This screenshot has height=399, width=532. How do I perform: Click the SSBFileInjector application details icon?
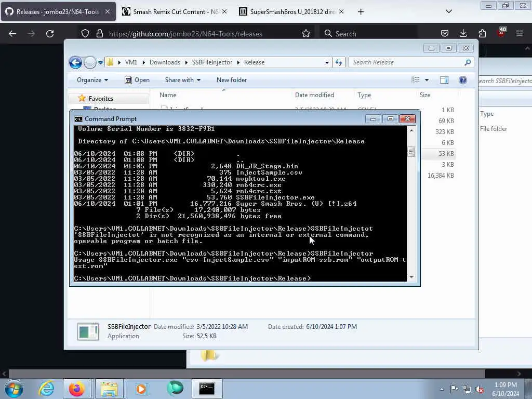(x=88, y=331)
